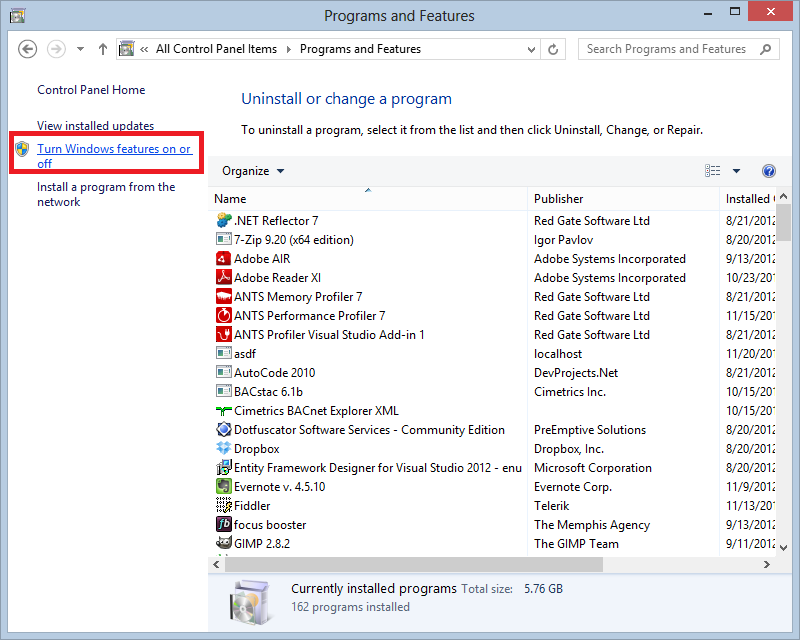Screen dimensions: 800x640
Task: Expand the address bar history dropdown
Action: click(x=531, y=49)
